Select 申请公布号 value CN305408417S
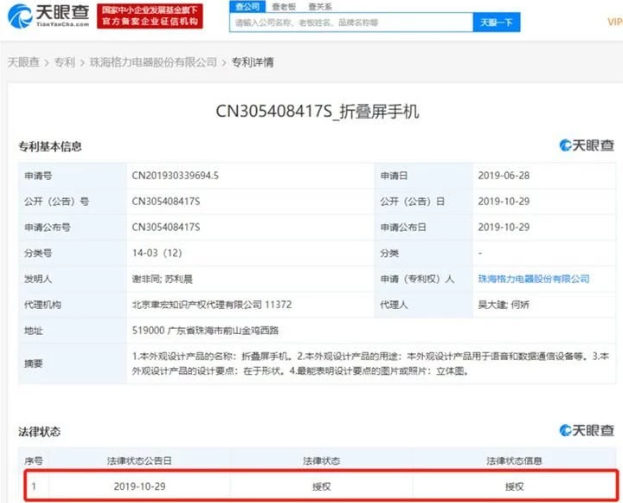The image size is (623, 503). tap(166, 227)
